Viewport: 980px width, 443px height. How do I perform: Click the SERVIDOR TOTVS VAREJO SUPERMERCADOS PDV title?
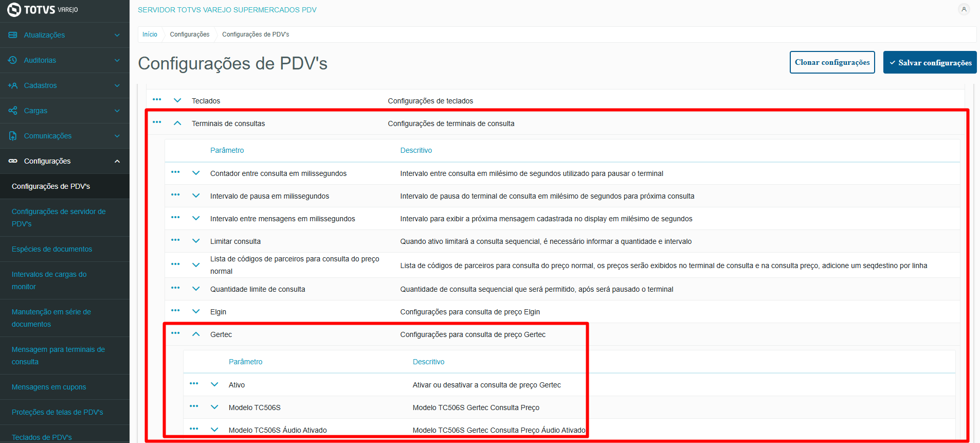[x=227, y=10]
